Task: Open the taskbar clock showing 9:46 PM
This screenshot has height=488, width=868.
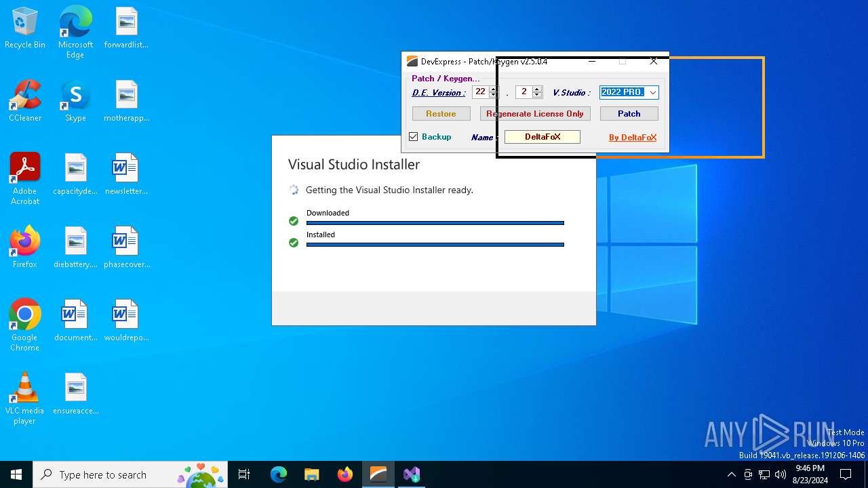Action: tap(810, 474)
